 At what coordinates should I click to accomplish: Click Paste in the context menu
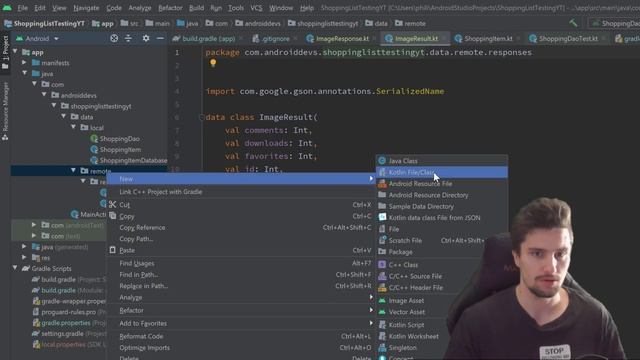[241, 251]
